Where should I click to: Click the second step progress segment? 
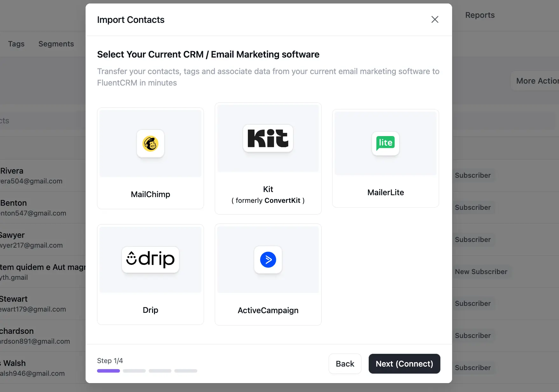pos(134,371)
